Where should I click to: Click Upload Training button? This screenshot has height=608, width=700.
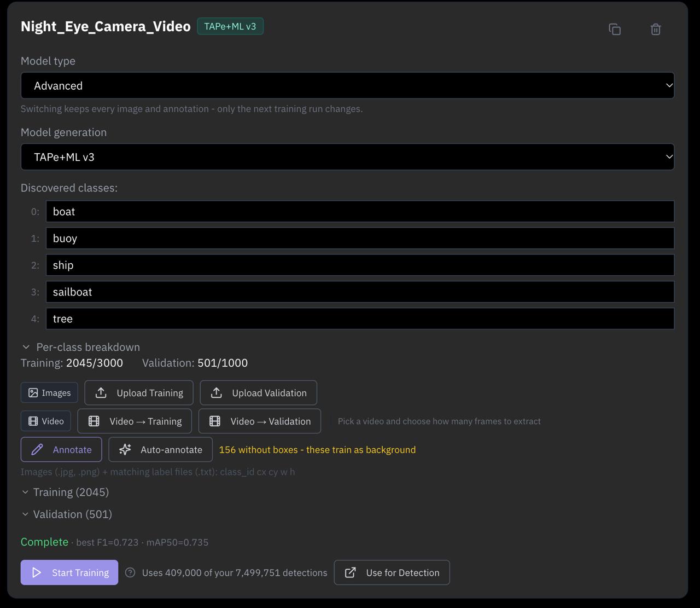coord(139,393)
